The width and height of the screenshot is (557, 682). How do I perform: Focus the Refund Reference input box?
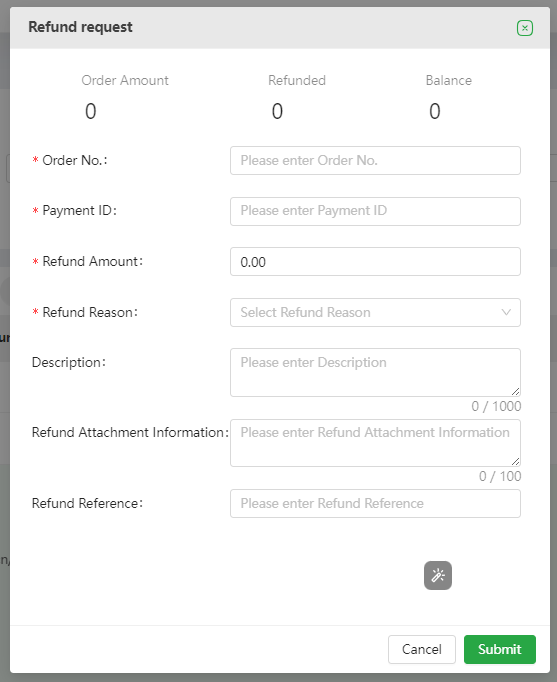pos(375,503)
